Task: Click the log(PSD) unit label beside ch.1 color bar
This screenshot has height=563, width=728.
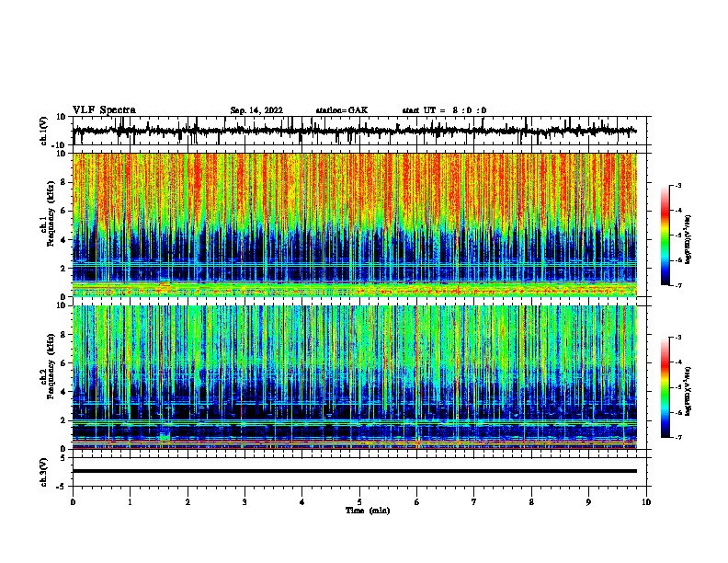Action: tap(688, 239)
